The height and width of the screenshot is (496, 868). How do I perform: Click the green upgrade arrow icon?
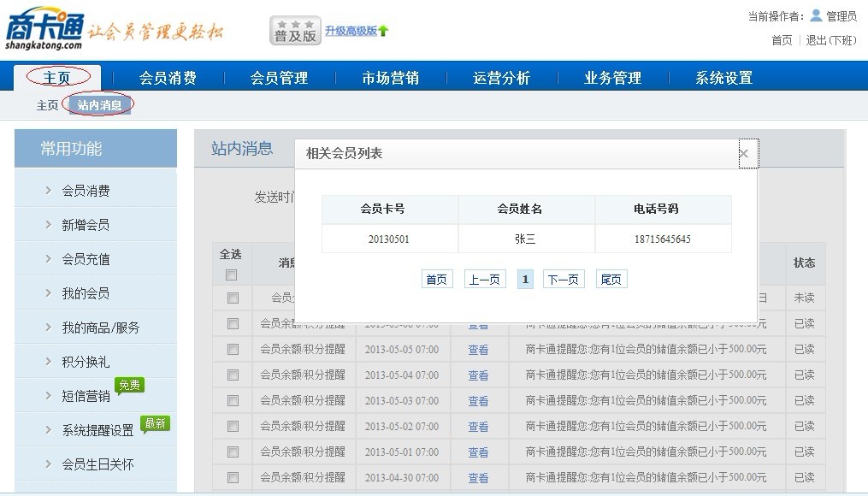pos(383,31)
